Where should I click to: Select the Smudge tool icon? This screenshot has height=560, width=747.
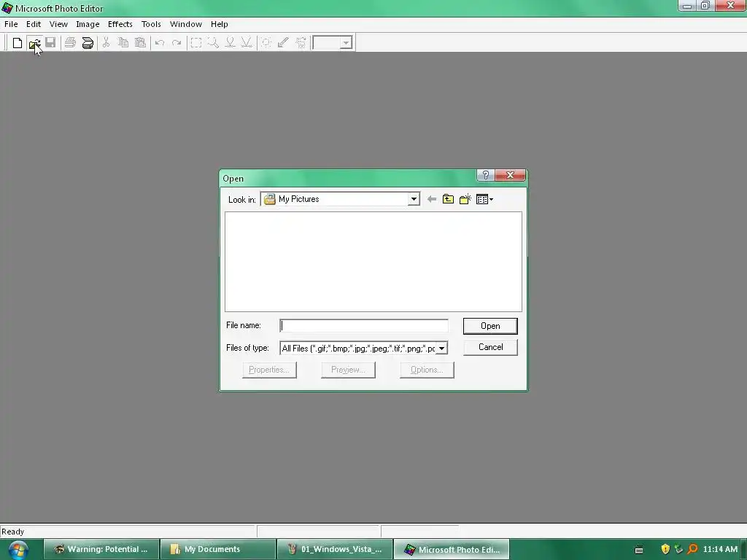230,43
